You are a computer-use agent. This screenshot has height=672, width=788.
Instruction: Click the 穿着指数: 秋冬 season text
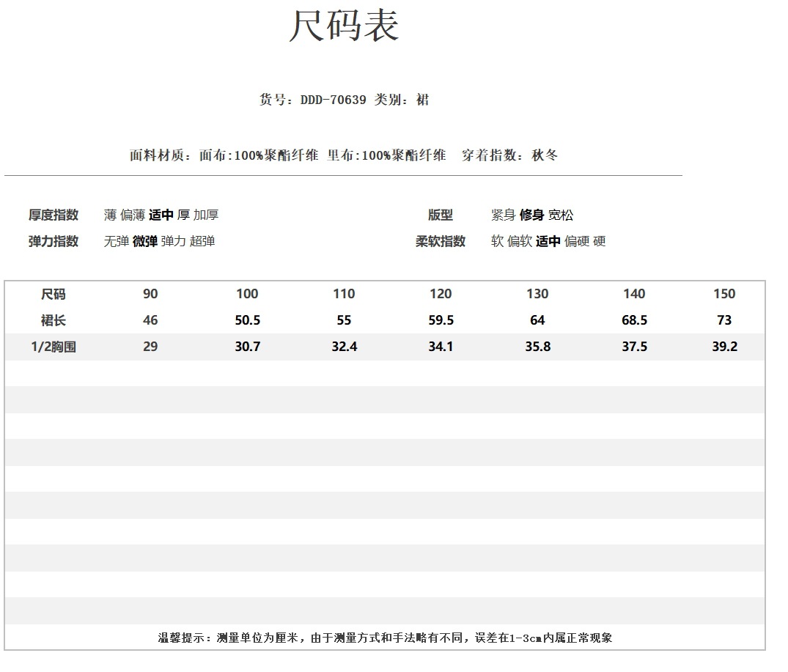click(509, 155)
